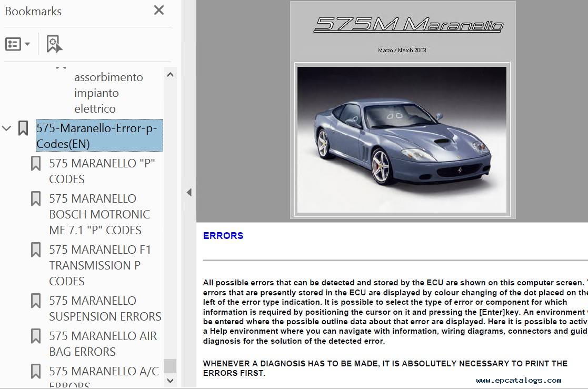
Task: Click the Bookmarks panel title
Action: [33, 11]
